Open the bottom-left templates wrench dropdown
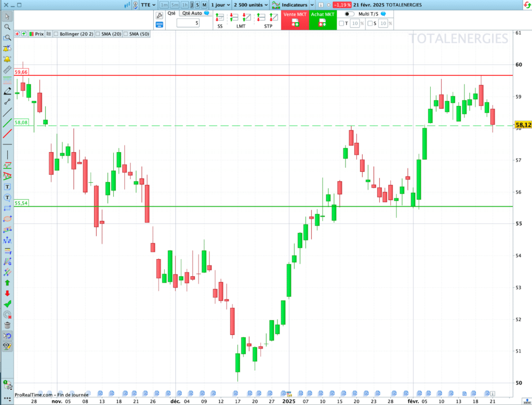 click(7, 385)
